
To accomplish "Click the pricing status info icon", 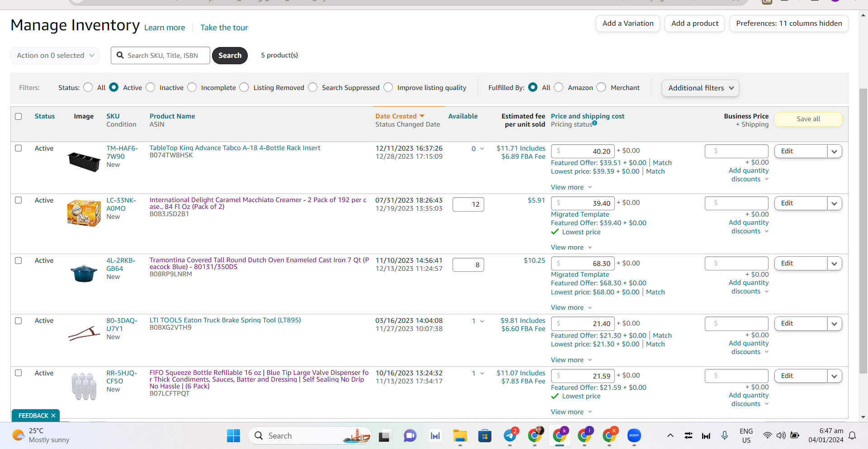I will (594, 123).
